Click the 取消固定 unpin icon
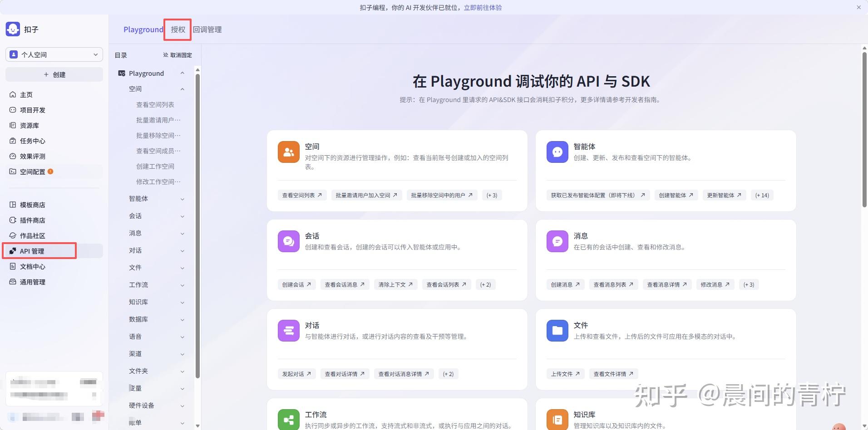 point(166,55)
